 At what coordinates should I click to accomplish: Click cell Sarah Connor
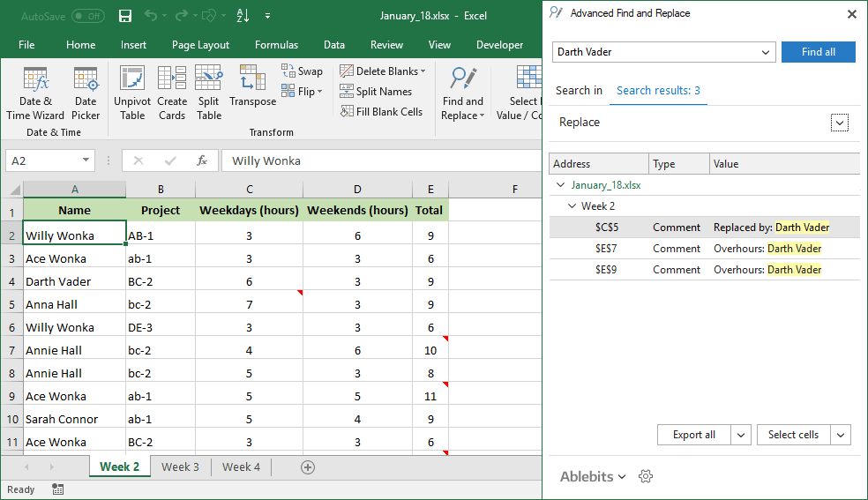[75, 419]
